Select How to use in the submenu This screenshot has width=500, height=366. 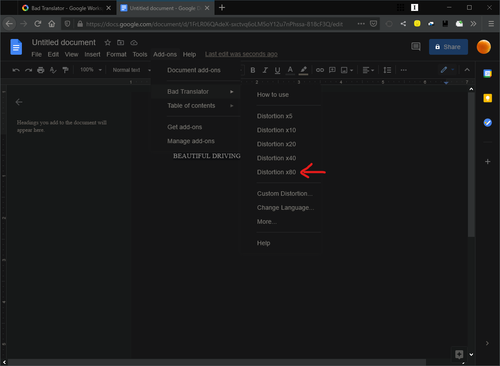(x=281, y=95)
